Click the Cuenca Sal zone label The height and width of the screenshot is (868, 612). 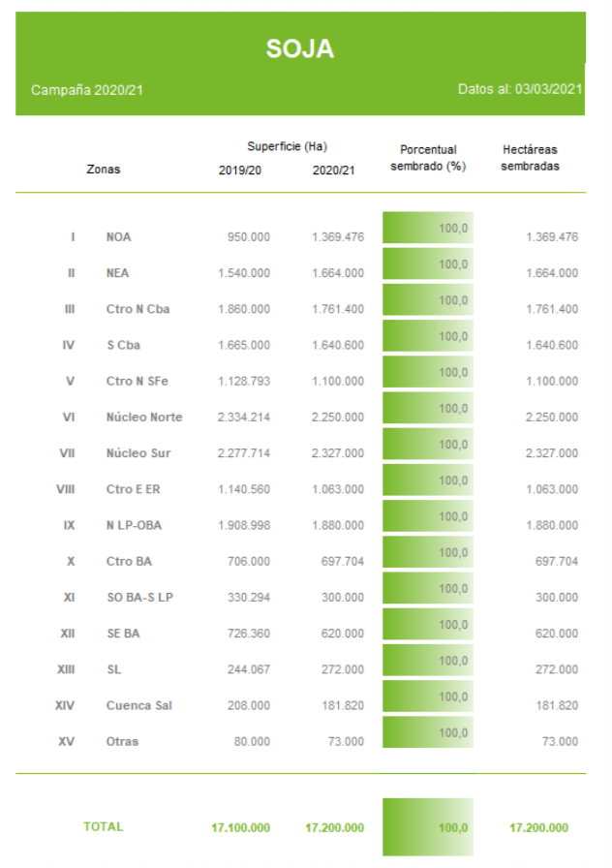point(138,705)
